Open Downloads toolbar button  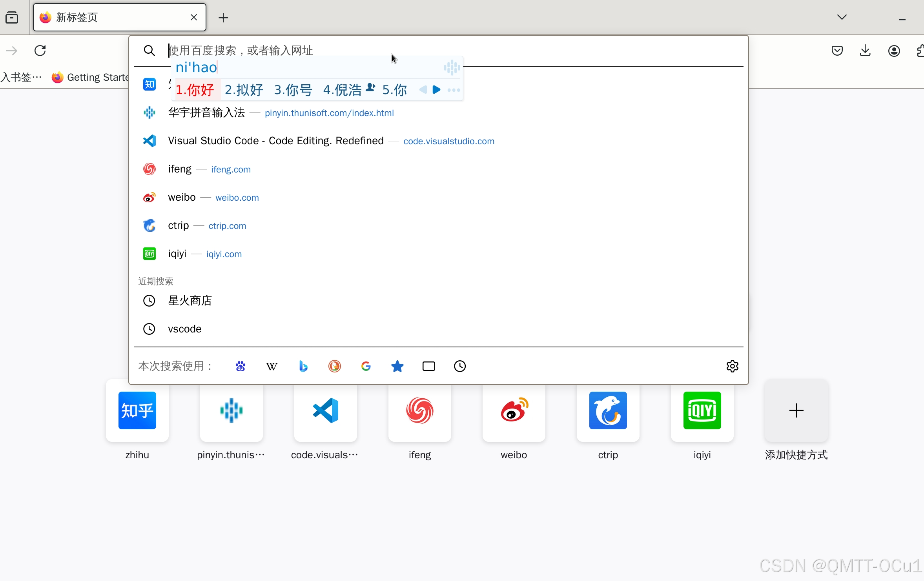pyautogui.click(x=865, y=51)
